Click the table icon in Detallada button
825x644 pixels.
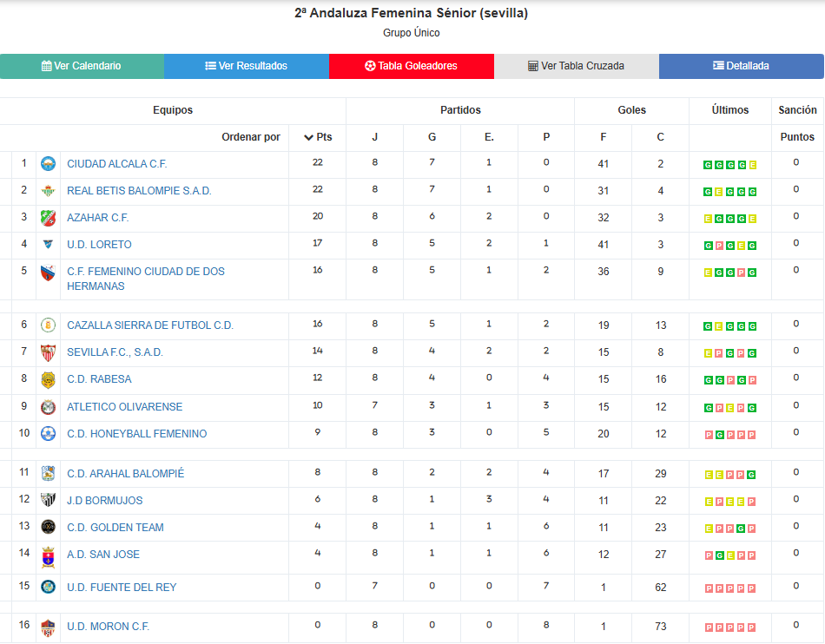719,66
